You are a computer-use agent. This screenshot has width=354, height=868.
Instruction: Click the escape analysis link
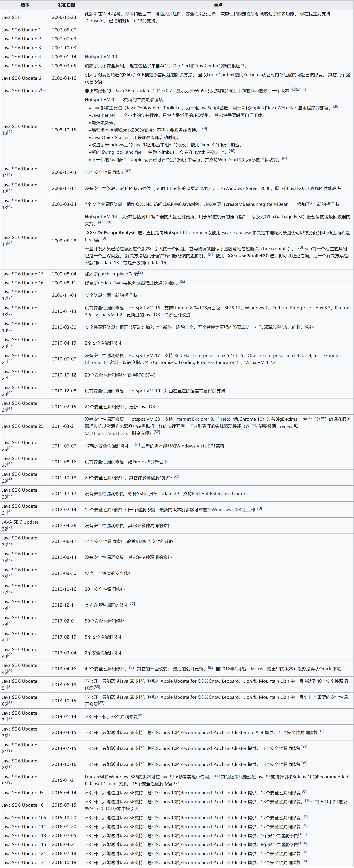click(x=236, y=233)
